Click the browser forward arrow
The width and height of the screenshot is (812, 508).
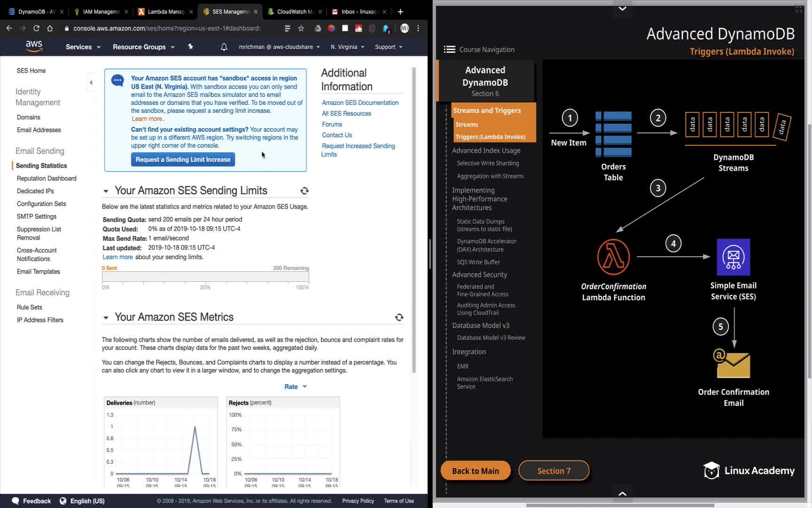[x=23, y=28]
